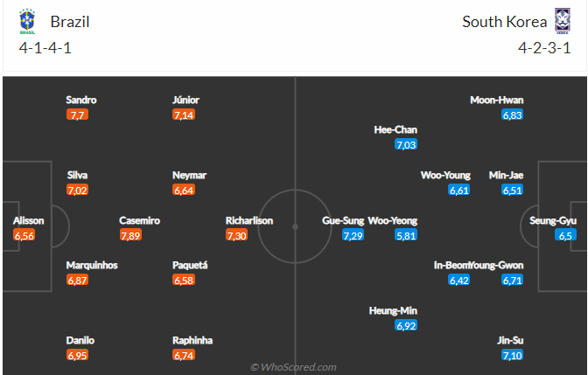Click the player name Hee-Chan
The height and width of the screenshot is (375, 588).
click(x=395, y=129)
